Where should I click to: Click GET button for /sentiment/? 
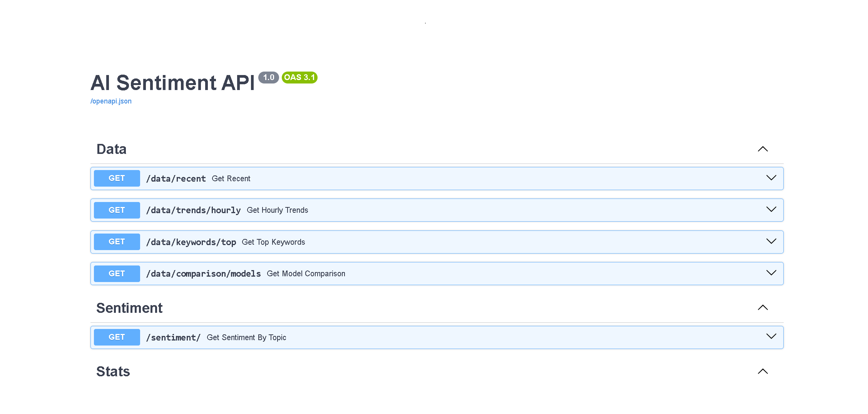(117, 337)
